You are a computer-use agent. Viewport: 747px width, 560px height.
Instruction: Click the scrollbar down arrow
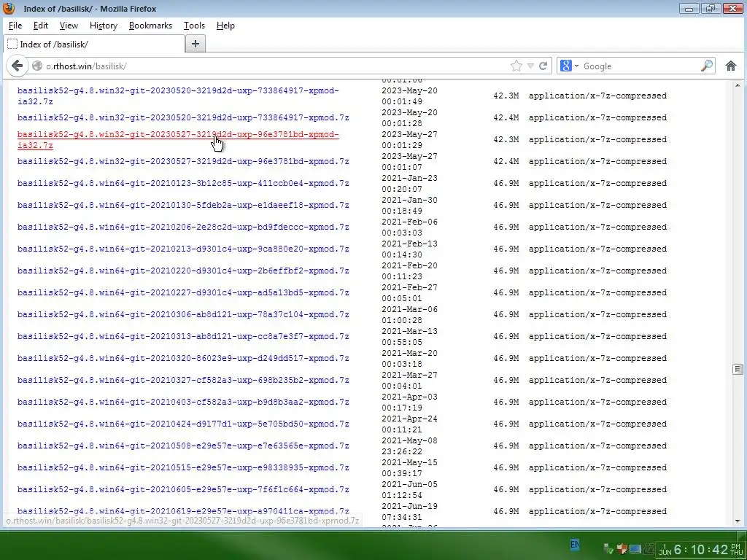pos(738,521)
